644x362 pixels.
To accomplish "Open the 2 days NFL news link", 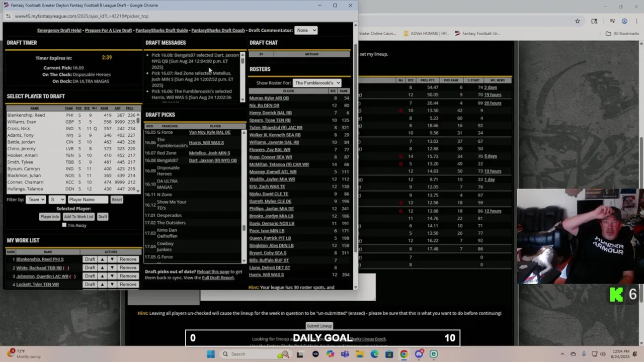I will tap(491, 87).
